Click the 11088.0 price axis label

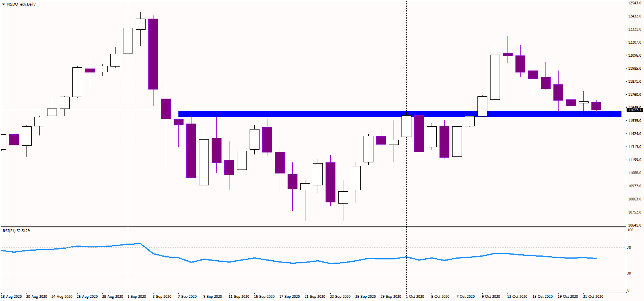pyautogui.click(x=635, y=173)
